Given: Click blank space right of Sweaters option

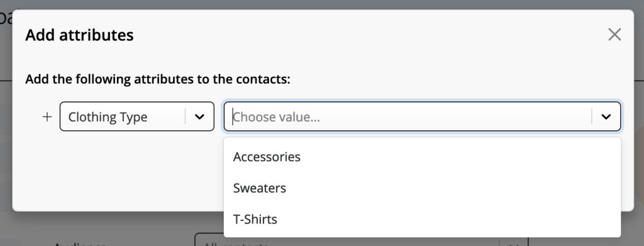Looking at the screenshot, I should [452, 188].
